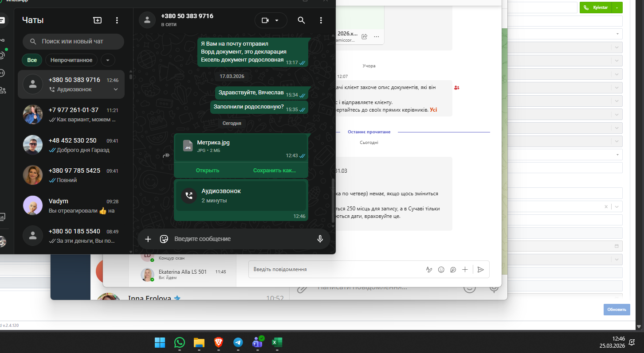Click the Teams loop/sticker icon beside emoji
Viewport: 644px width, 353px height.
pyautogui.click(x=453, y=269)
